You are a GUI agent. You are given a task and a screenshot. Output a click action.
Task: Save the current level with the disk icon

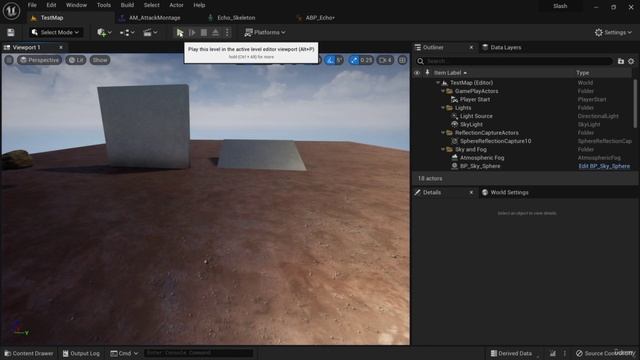click(x=11, y=33)
